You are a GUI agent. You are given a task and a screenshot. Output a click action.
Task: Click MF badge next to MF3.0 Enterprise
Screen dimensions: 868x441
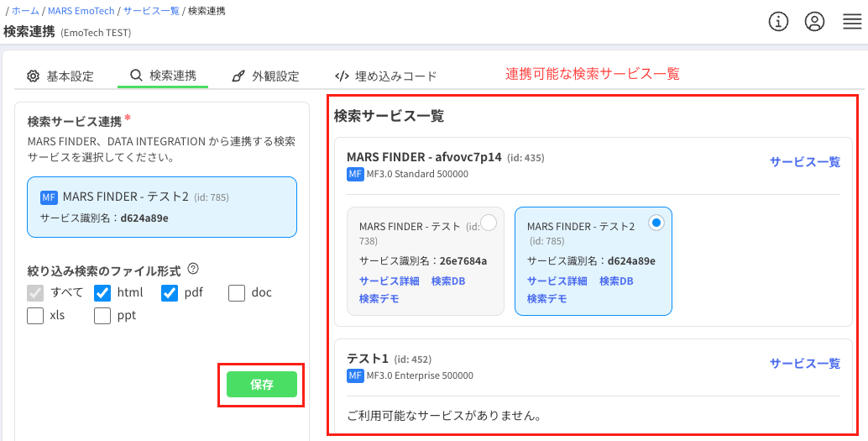[355, 376]
